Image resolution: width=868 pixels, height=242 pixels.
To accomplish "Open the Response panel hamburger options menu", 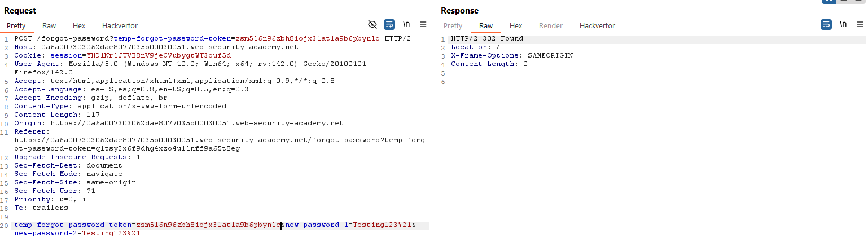I will pos(860,24).
